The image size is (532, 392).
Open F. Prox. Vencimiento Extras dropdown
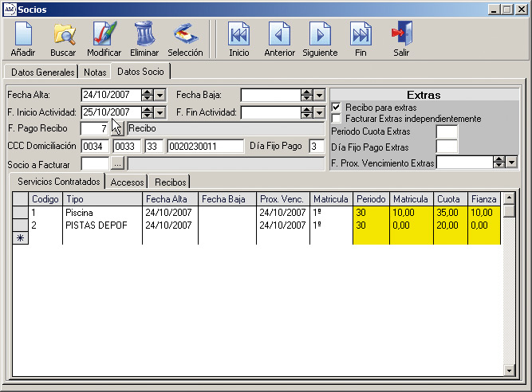tap(511, 163)
